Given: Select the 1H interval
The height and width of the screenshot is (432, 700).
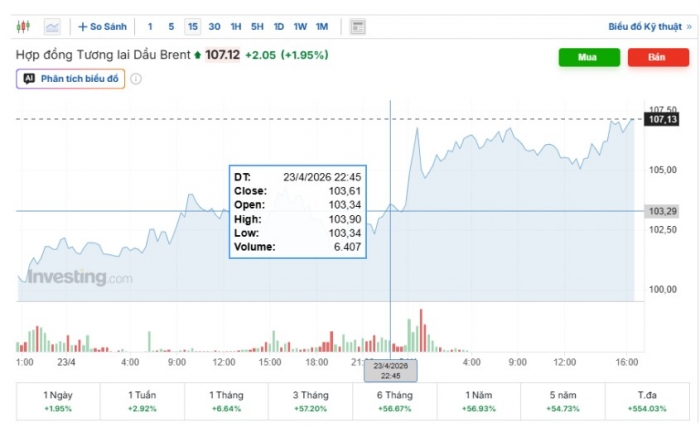Looking at the screenshot, I should point(236,27).
